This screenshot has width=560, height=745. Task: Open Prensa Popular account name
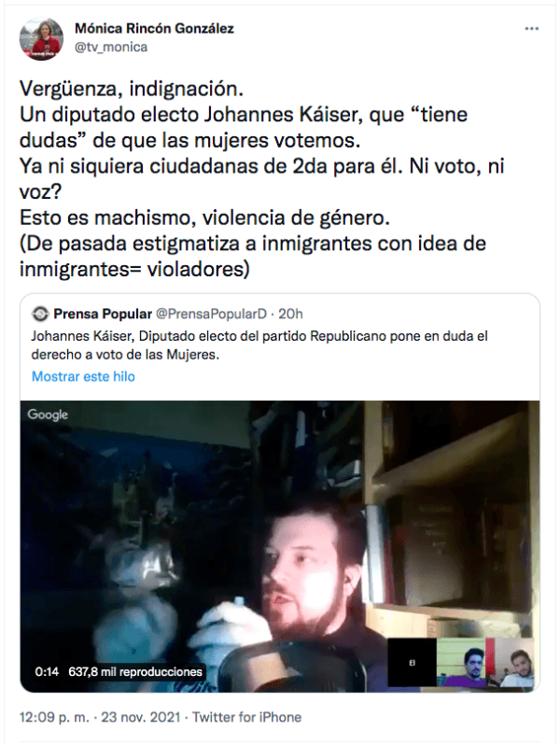click(103, 314)
